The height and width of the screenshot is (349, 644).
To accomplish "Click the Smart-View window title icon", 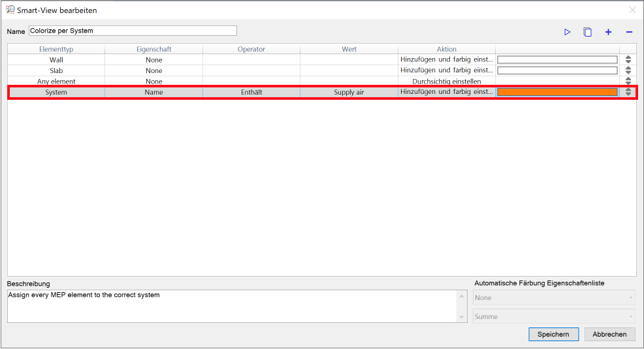I will tap(10, 10).
